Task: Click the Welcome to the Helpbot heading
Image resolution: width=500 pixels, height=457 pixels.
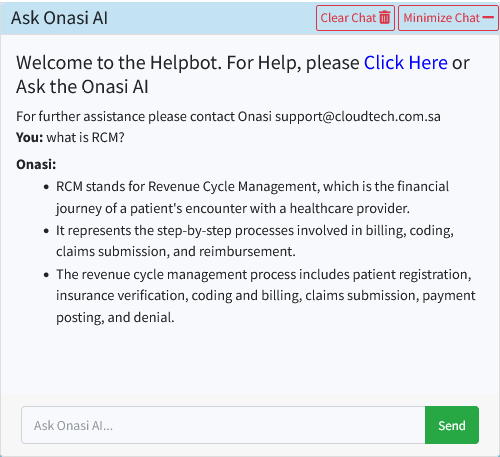Action: (x=243, y=74)
